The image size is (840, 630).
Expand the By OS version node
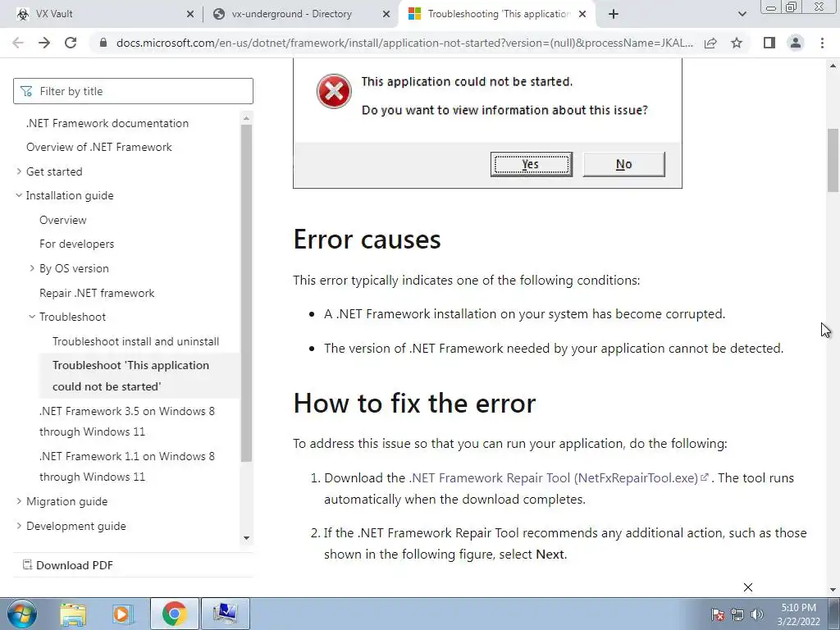(32, 268)
